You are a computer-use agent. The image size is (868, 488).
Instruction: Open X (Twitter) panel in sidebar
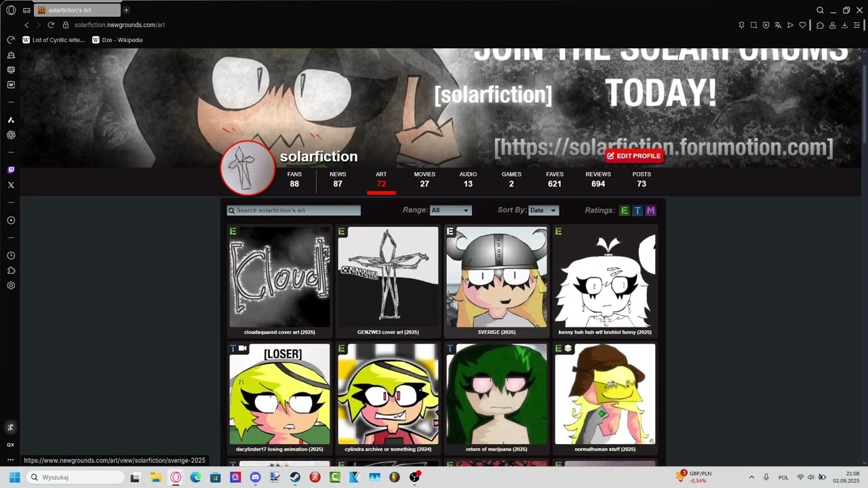coord(11,185)
